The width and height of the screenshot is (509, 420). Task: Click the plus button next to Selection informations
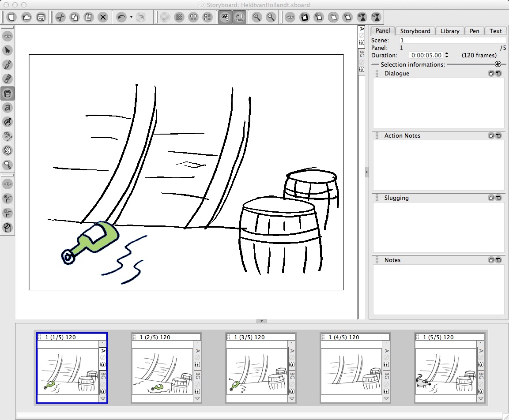(498, 64)
